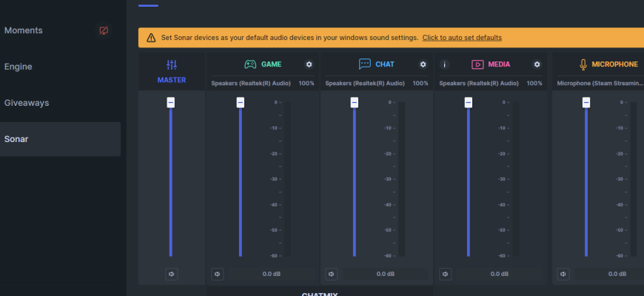The height and width of the screenshot is (296, 644).
Task: Open the Chat channel settings gear
Action: (423, 64)
